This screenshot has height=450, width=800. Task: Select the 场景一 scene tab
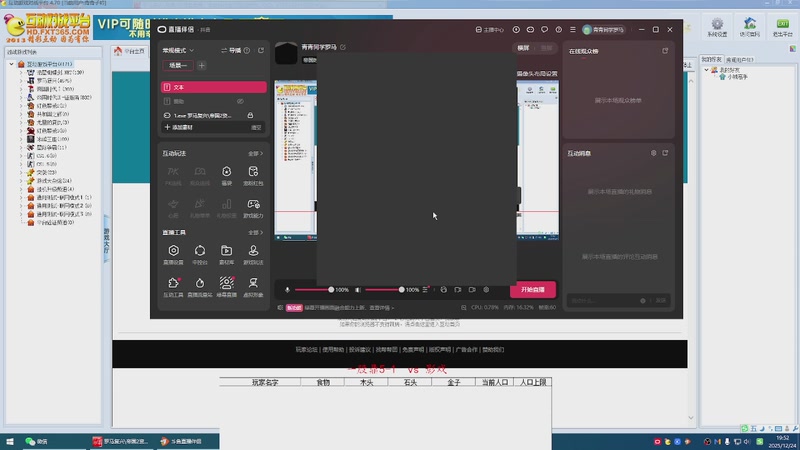point(178,65)
